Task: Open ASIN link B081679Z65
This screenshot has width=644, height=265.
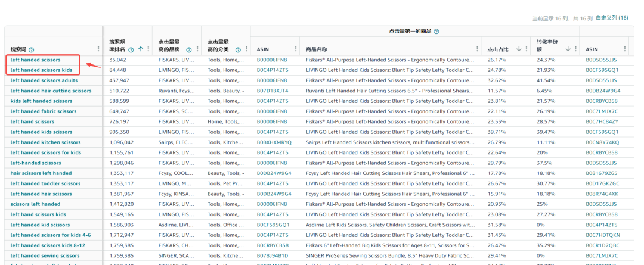Action: (x=601, y=173)
